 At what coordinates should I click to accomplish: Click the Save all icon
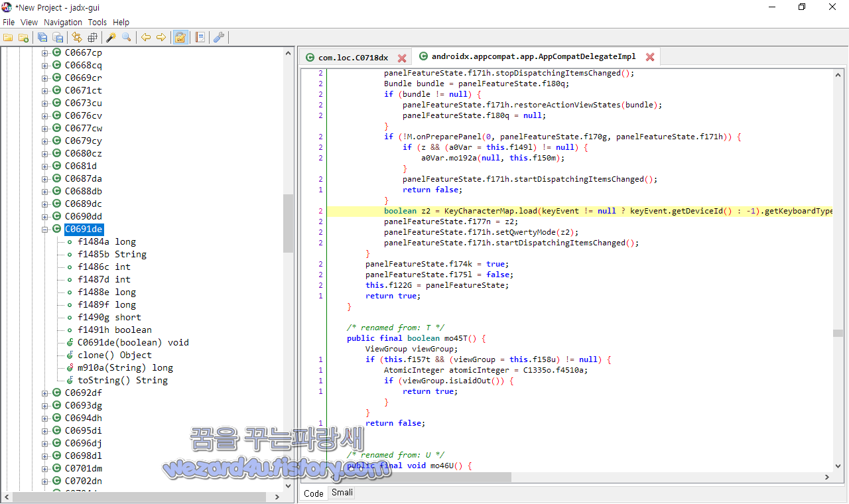click(x=42, y=37)
